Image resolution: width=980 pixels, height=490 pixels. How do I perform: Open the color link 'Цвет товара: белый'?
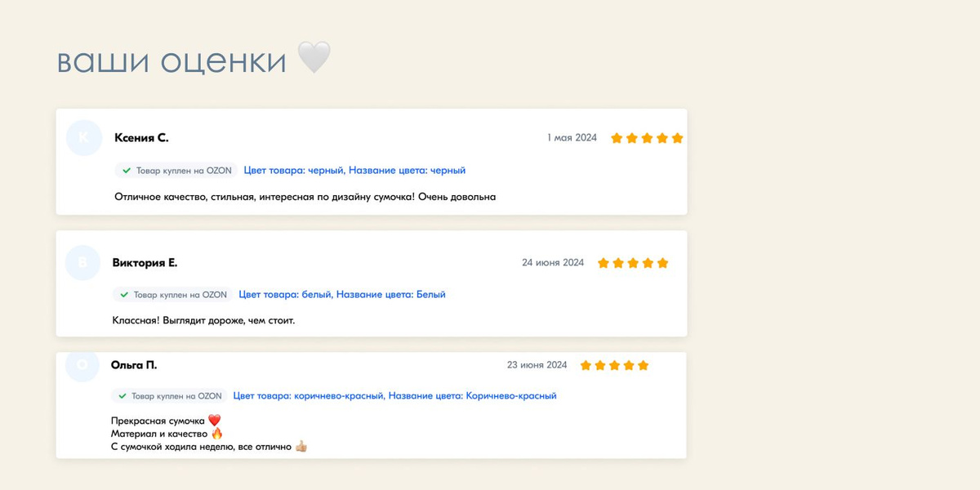pyautogui.click(x=285, y=294)
